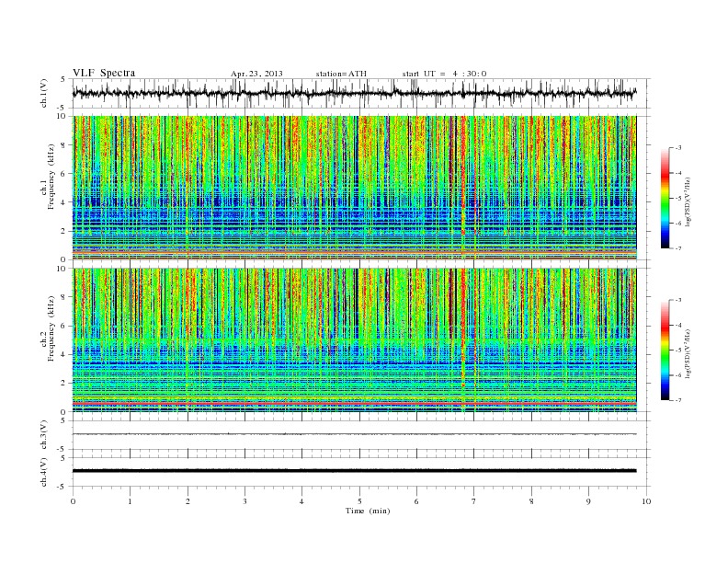Click the 'VLF Spectra' title text
728x563 pixels.
[104, 73]
